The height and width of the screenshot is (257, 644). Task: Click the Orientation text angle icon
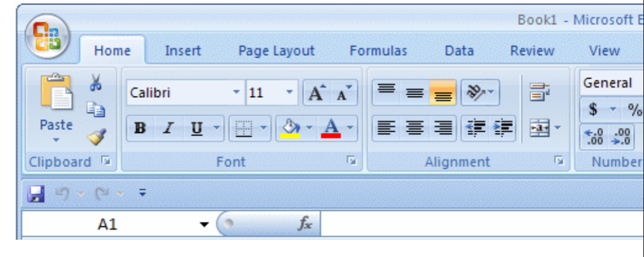(x=476, y=93)
